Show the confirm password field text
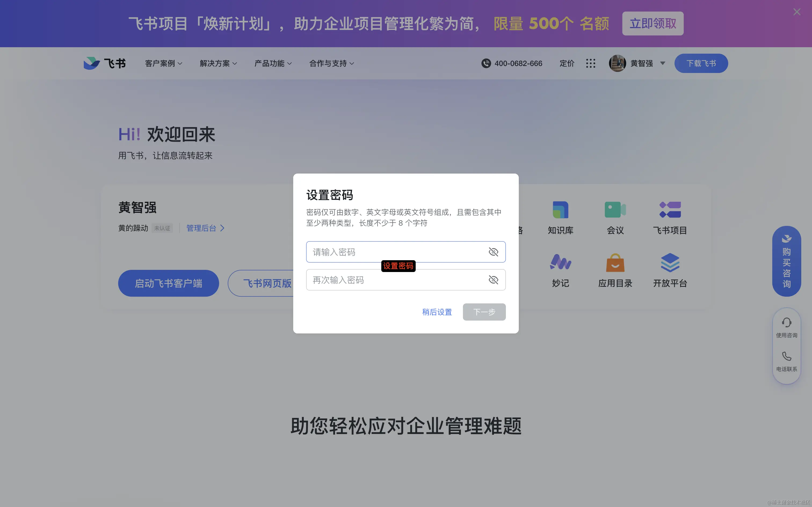 (493, 280)
